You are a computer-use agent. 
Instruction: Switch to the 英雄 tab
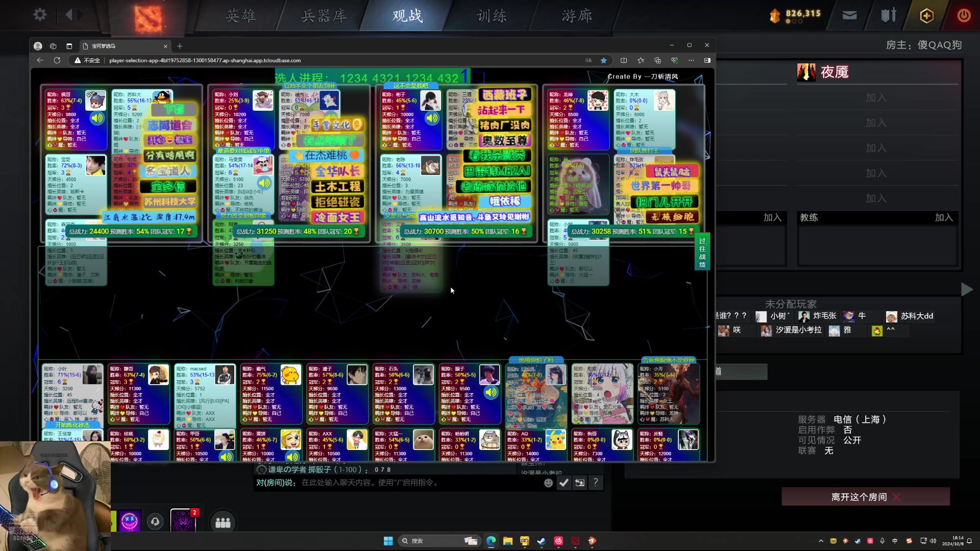[x=240, y=16]
